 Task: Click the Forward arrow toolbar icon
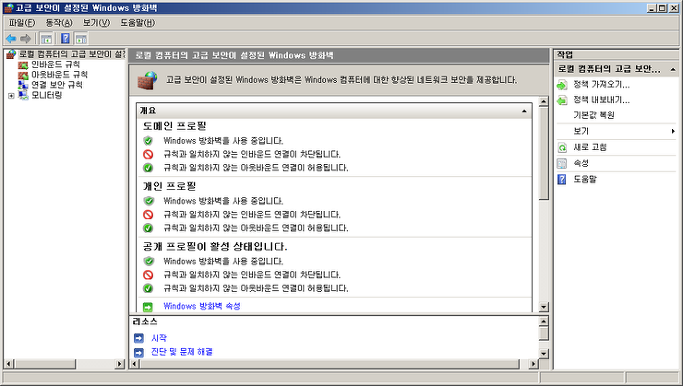click(26, 39)
